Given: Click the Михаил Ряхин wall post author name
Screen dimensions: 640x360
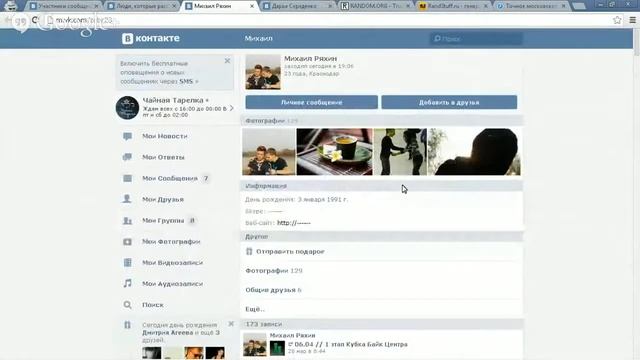Looking at the screenshot, I should click(x=292, y=336).
